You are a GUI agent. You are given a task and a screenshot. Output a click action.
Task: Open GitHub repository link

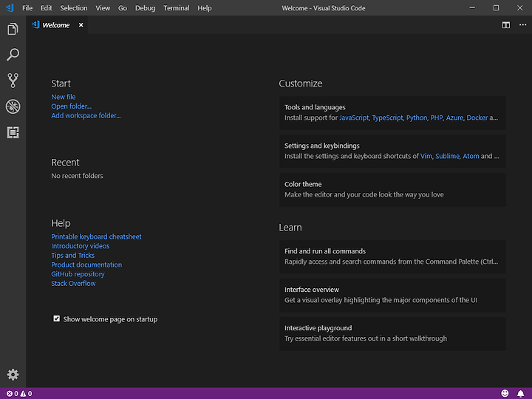pyautogui.click(x=78, y=274)
